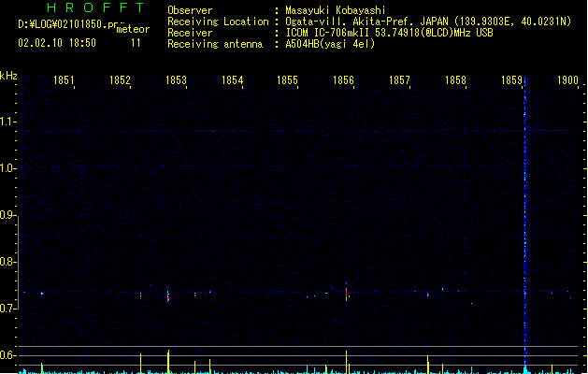Select the observer name Masayuki Kobayashi
Screen dimensions: 588x374
point(336,10)
